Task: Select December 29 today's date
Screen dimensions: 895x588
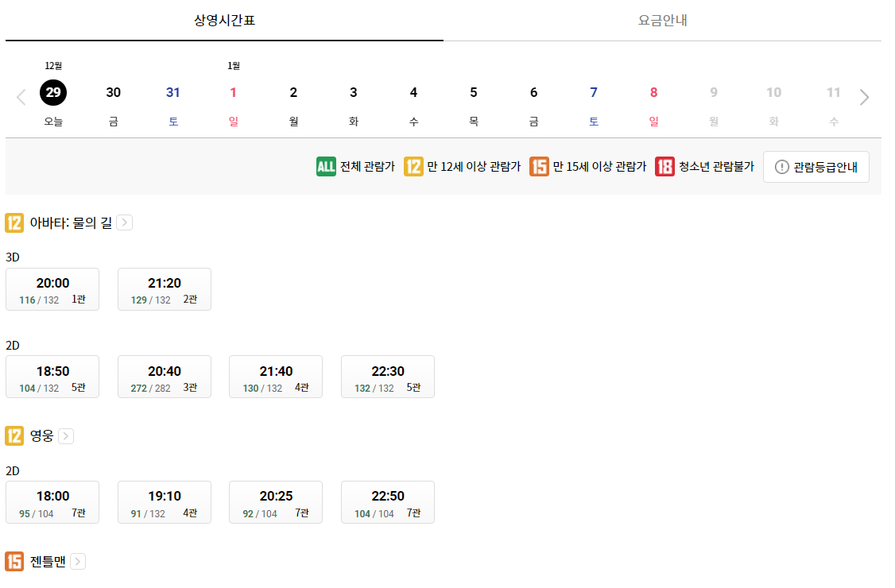Action: tap(52, 92)
